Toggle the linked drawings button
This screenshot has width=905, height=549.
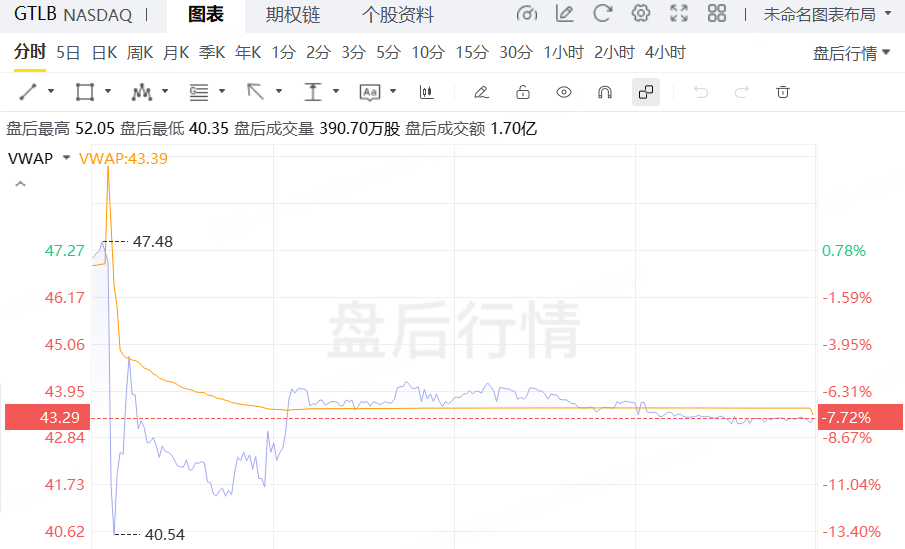[646, 92]
